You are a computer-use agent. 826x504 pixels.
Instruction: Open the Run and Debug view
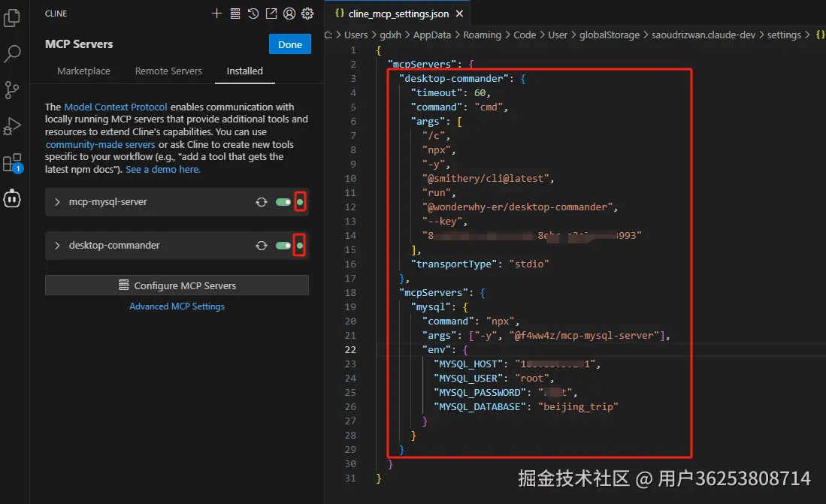pos(11,126)
